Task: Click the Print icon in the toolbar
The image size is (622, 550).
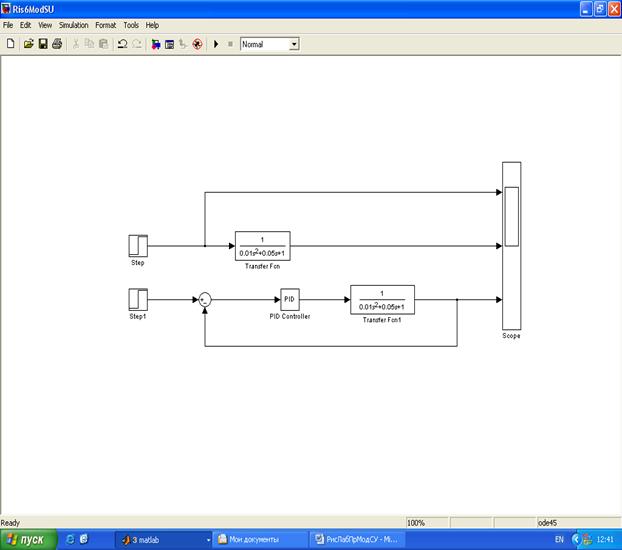Action: click(57, 44)
